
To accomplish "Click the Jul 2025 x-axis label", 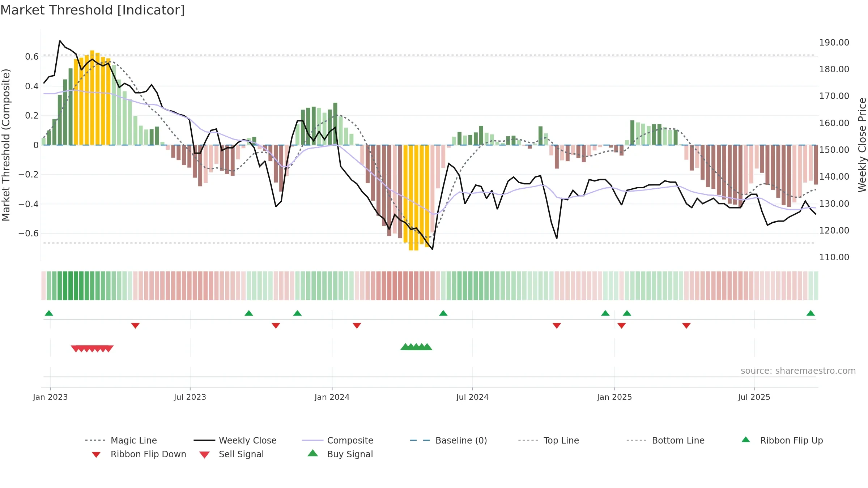I will [x=754, y=397].
